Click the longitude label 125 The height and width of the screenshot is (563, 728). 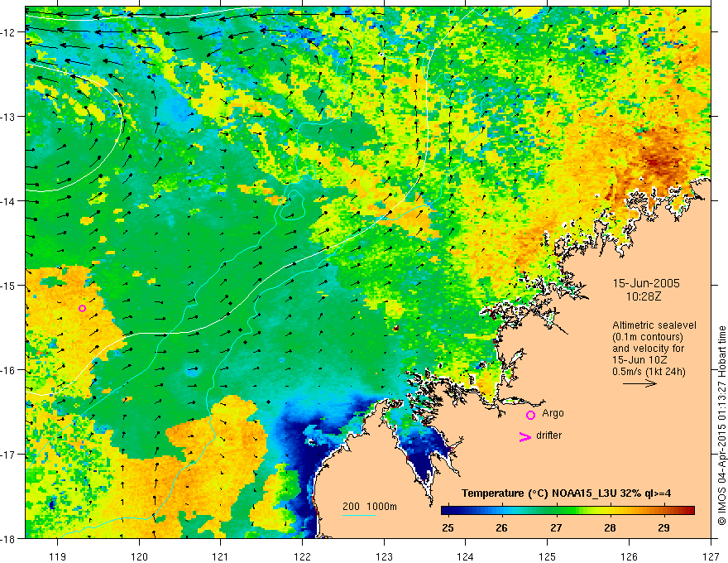point(548,556)
